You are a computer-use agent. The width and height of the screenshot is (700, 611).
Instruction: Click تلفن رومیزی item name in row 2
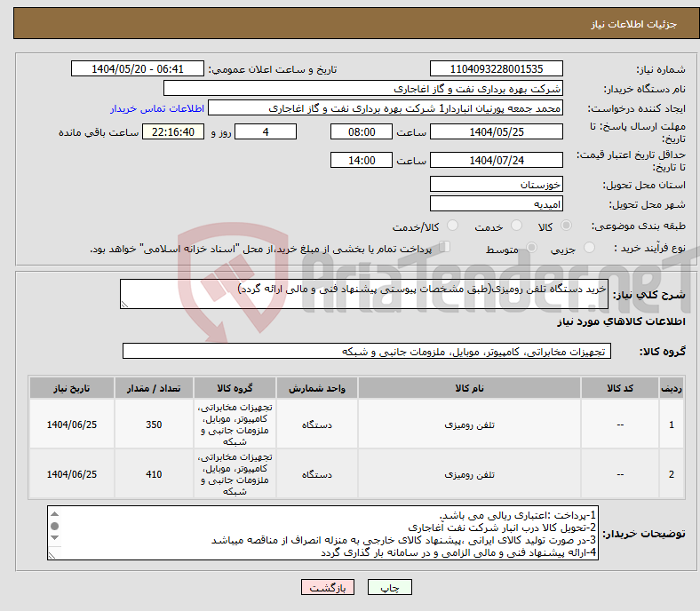pos(469,474)
